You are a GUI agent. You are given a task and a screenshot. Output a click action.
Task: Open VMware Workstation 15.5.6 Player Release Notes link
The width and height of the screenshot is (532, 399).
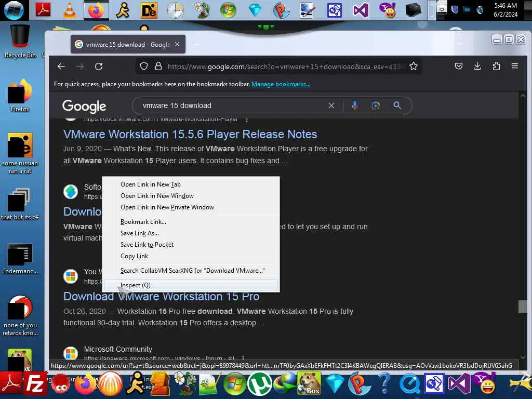[x=190, y=135]
